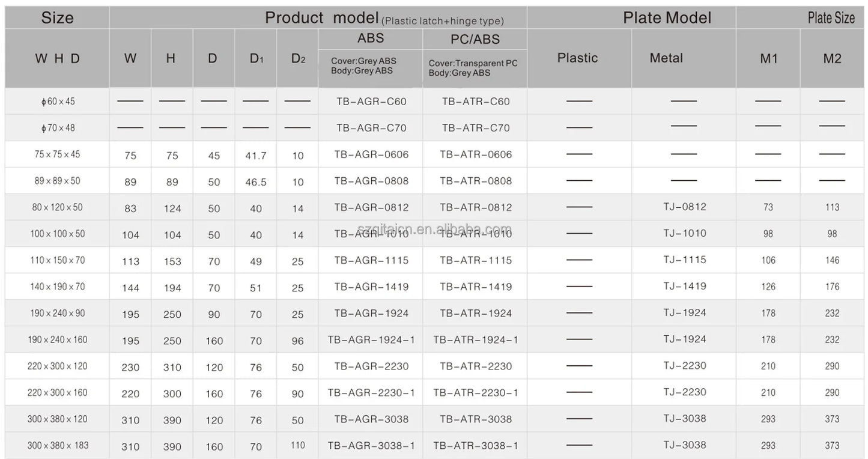Screen dimensions: 868x459
Task: Click the PC/ABS column header
Action: [x=475, y=40]
